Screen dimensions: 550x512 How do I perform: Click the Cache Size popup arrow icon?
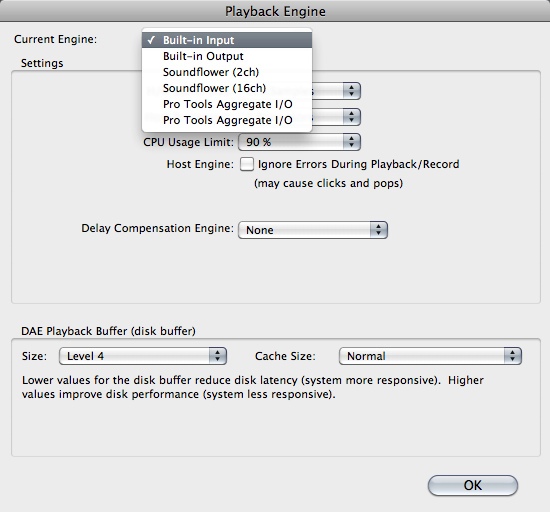(512, 356)
